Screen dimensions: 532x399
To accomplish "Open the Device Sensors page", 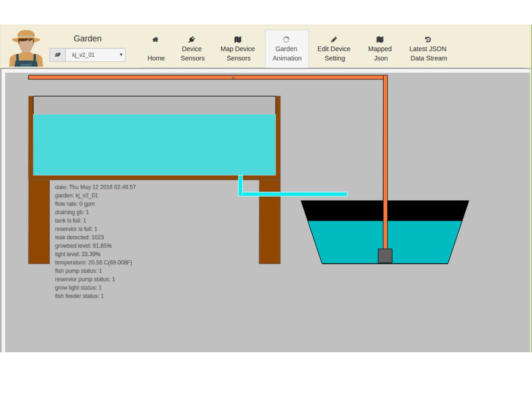I will [193, 53].
